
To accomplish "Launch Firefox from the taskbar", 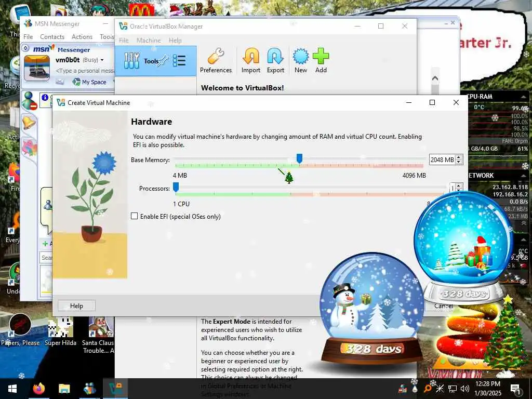I will coord(38,389).
